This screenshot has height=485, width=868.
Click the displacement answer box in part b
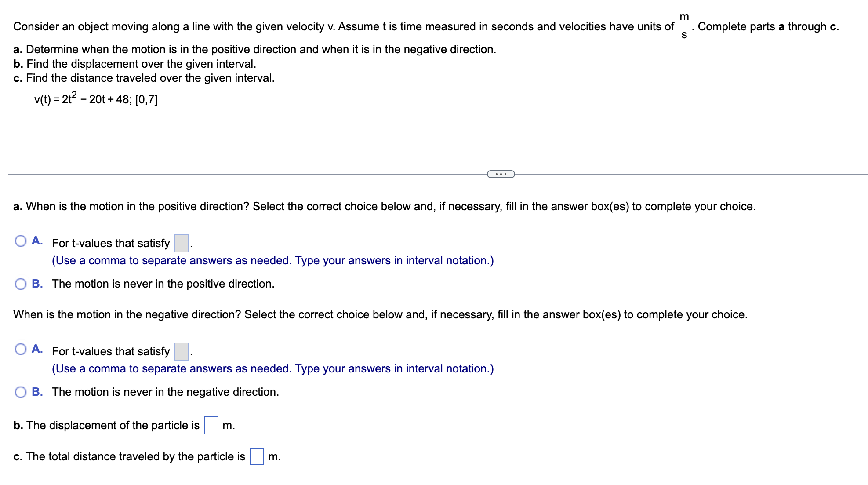coord(211,425)
